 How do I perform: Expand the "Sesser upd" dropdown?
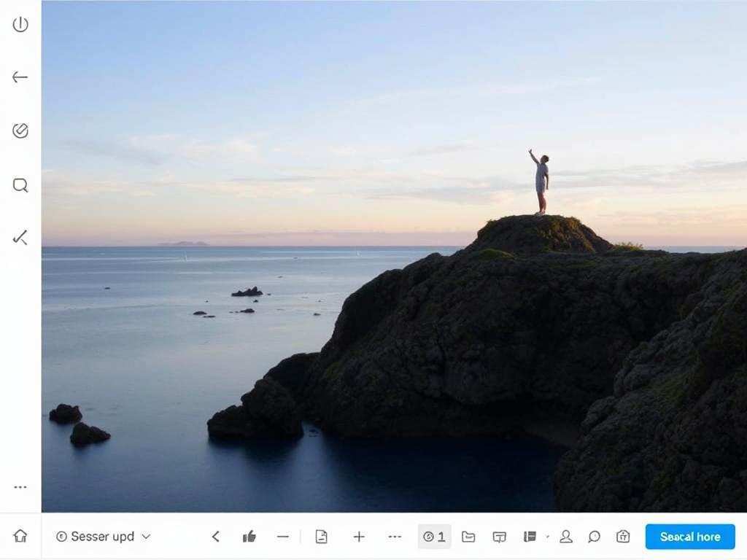click(104, 537)
